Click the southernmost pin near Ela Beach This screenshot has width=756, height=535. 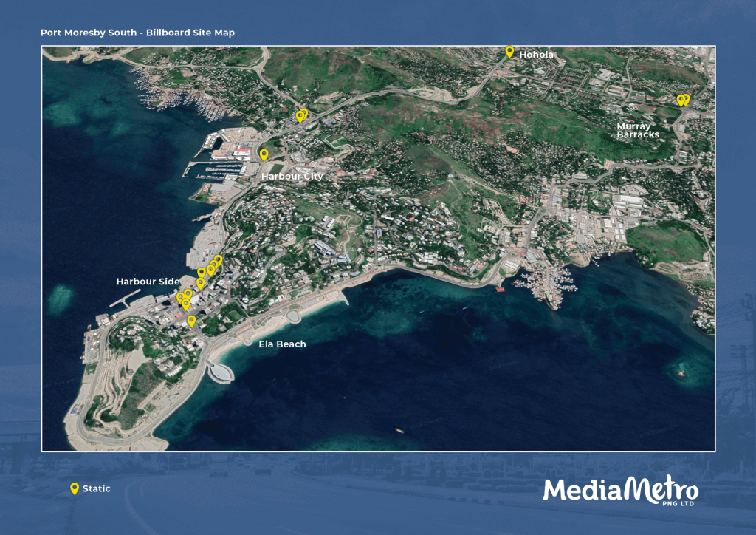[191, 321]
